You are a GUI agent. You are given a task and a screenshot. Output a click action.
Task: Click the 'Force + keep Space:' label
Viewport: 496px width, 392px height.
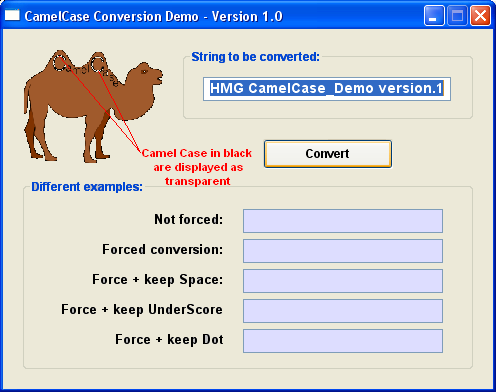click(158, 279)
